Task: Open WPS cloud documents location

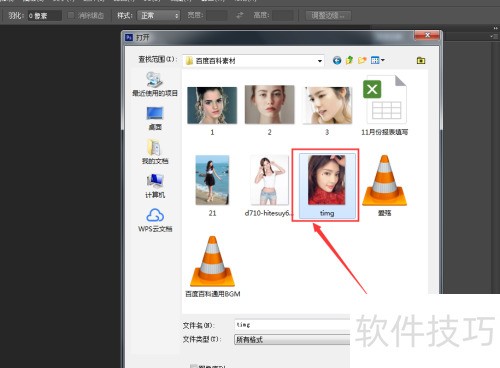Action: (x=155, y=220)
